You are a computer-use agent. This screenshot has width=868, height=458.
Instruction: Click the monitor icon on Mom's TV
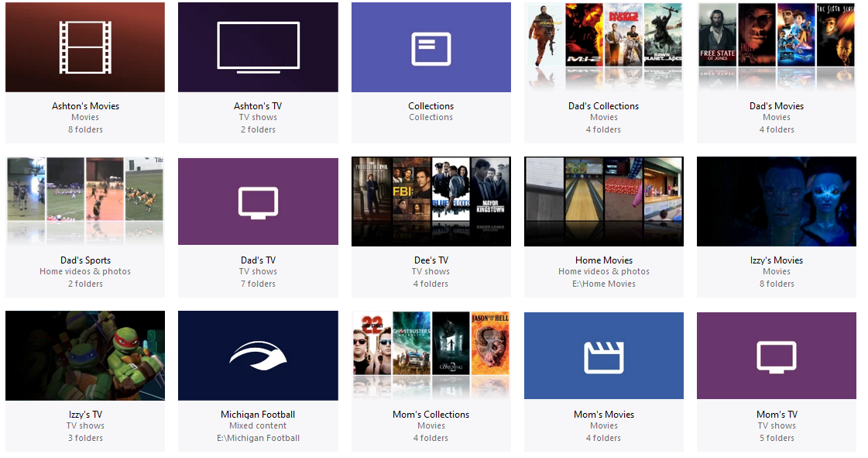pyautogui.click(x=776, y=357)
